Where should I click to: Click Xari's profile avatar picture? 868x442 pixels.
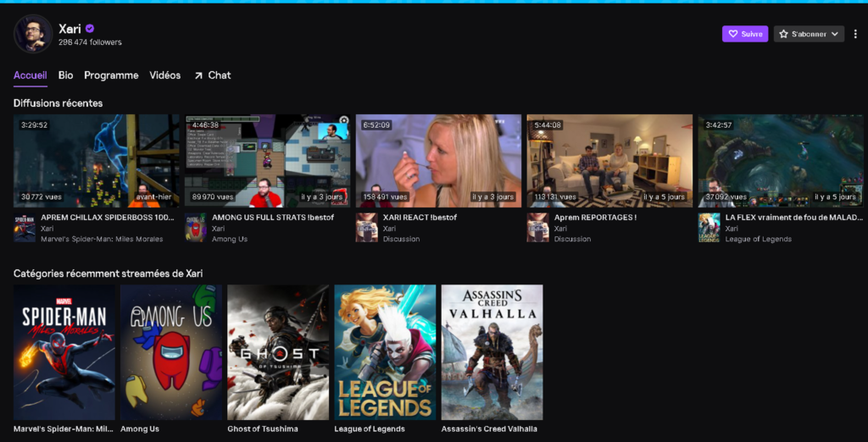coord(33,34)
